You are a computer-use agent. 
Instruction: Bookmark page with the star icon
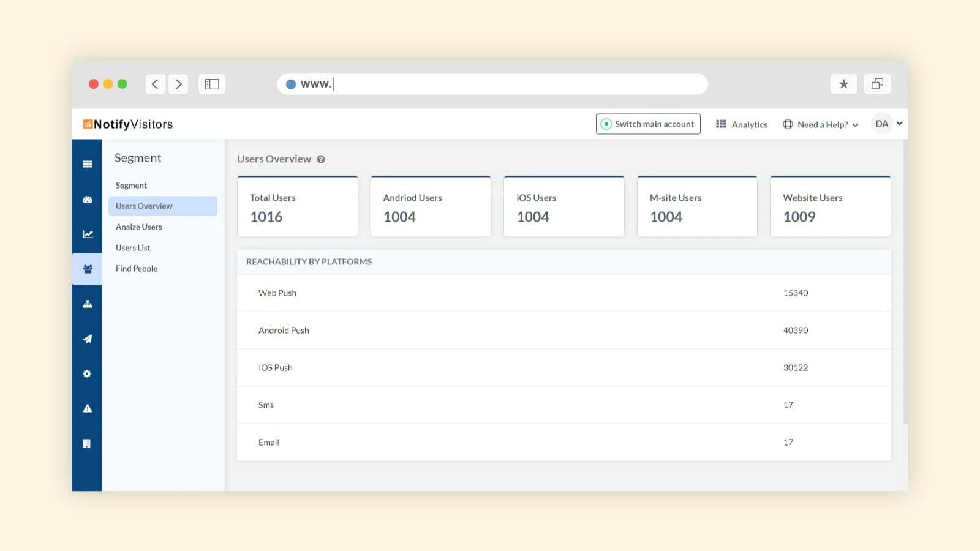point(843,84)
